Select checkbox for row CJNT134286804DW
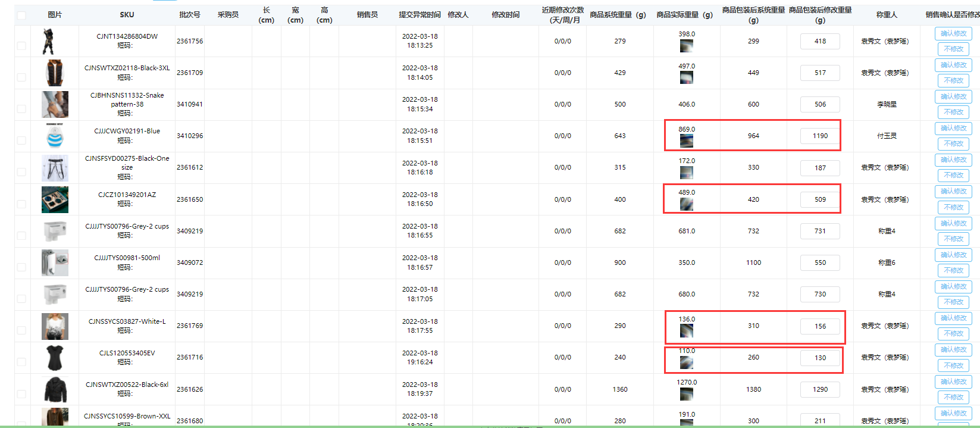This screenshot has width=980, height=428. [x=21, y=46]
